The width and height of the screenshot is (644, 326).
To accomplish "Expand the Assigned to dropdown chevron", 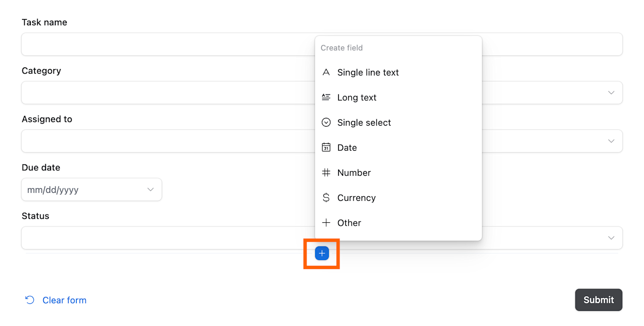I will tap(611, 141).
